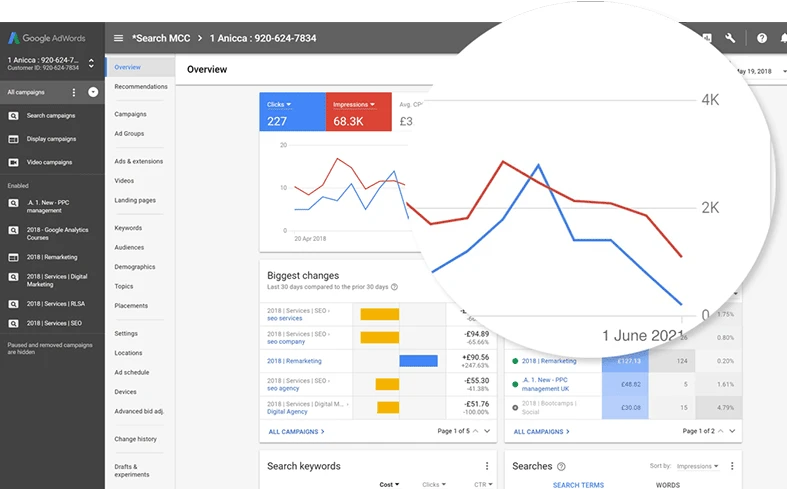Open Demographics page
The image size is (787, 489).
pyautogui.click(x=135, y=267)
